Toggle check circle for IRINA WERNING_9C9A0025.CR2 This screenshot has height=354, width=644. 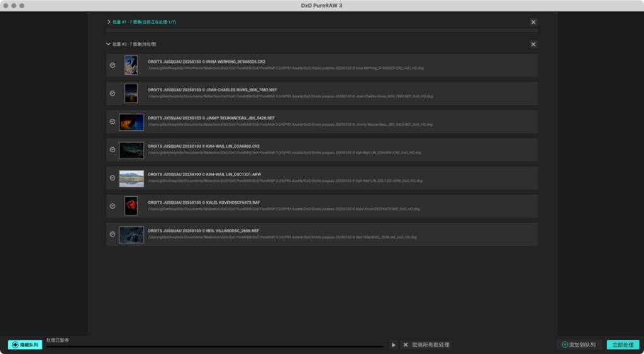point(113,65)
